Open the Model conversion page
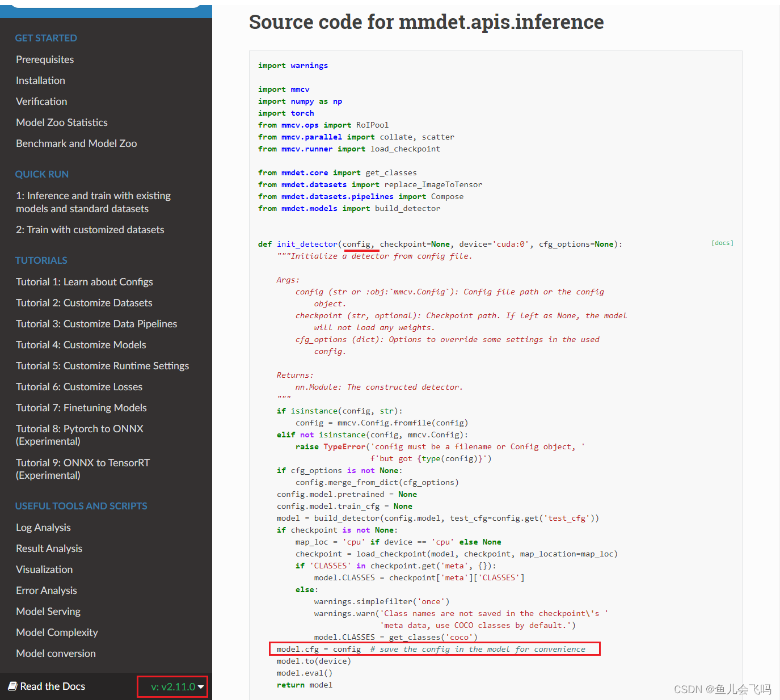This screenshot has height=700, width=780. pos(55,653)
